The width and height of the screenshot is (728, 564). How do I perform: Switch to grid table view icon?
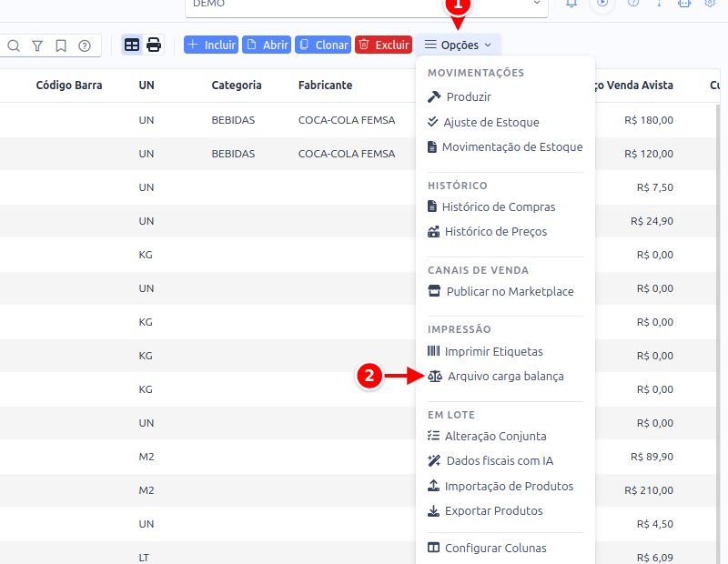pyautogui.click(x=132, y=45)
